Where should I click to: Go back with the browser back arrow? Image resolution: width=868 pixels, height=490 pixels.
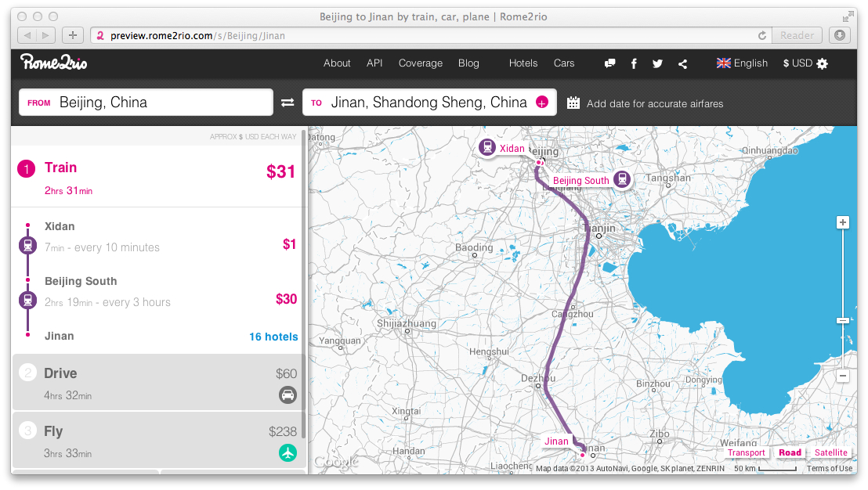pyautogui.click(x=27, y=35)
